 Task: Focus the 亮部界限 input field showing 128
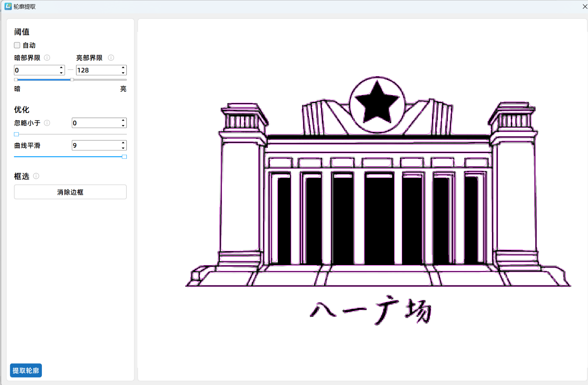click(x=97, y=70)
